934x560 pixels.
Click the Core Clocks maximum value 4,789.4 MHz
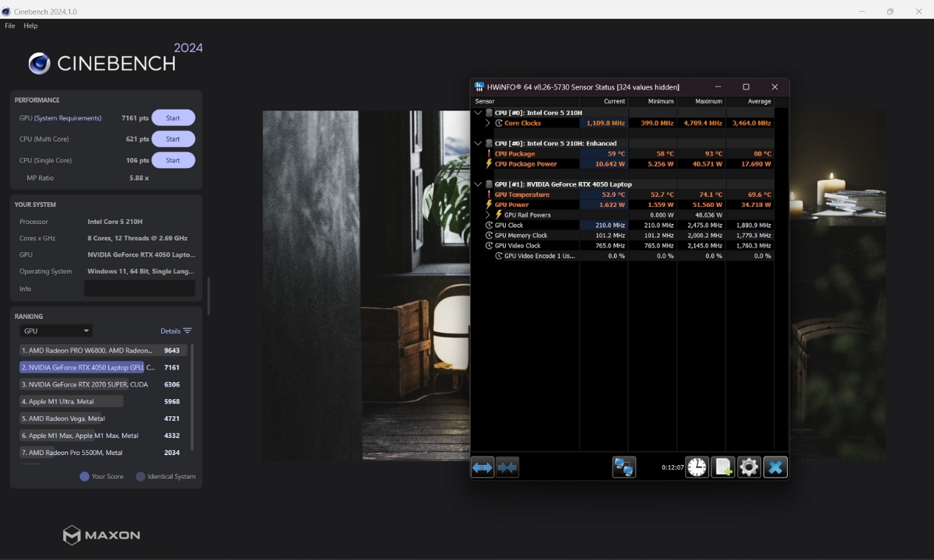[x=703, y=123]
